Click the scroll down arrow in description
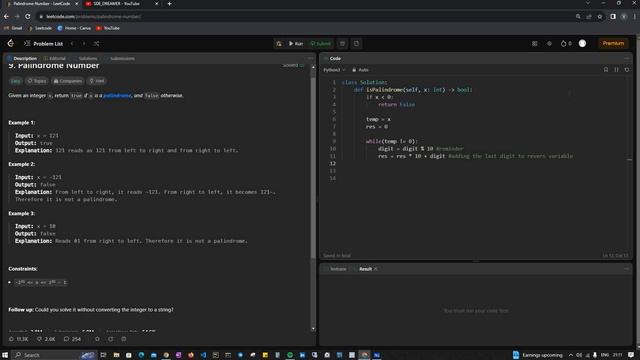The image size is (640, 360). 313,329
